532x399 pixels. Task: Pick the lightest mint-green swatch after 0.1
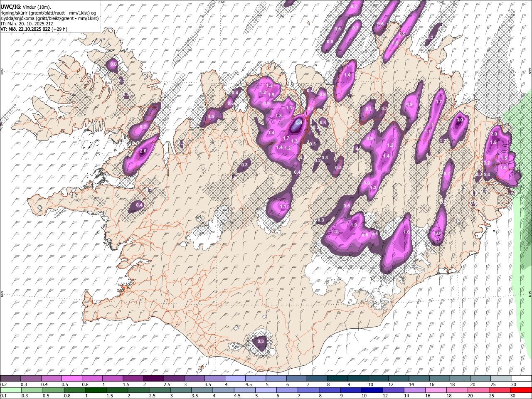(x=11, y=390)
